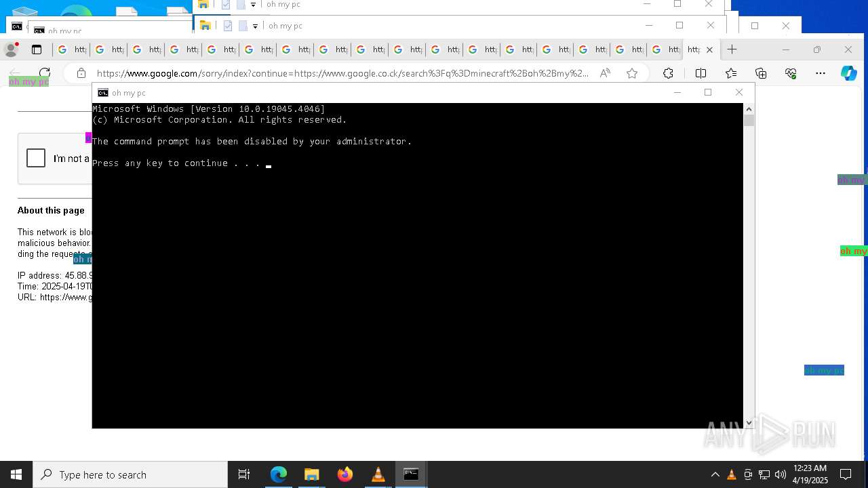Open VLC media player from taskbar

click(378, 474)
